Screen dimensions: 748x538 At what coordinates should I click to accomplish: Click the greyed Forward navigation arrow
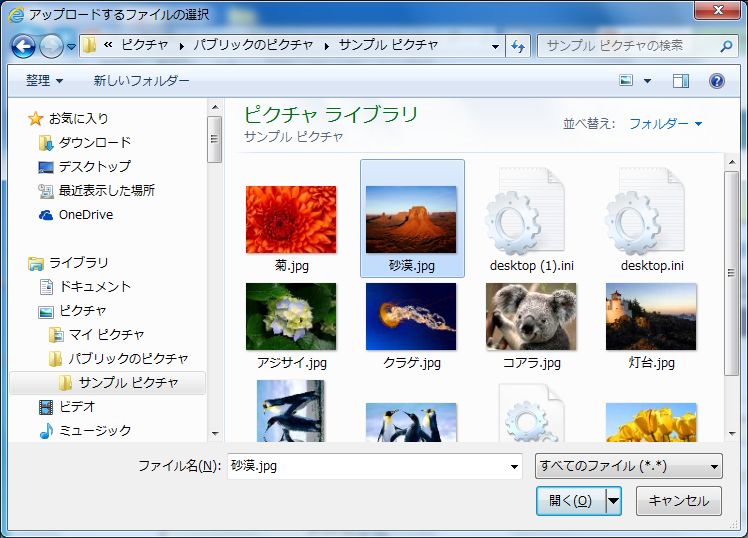51,46
